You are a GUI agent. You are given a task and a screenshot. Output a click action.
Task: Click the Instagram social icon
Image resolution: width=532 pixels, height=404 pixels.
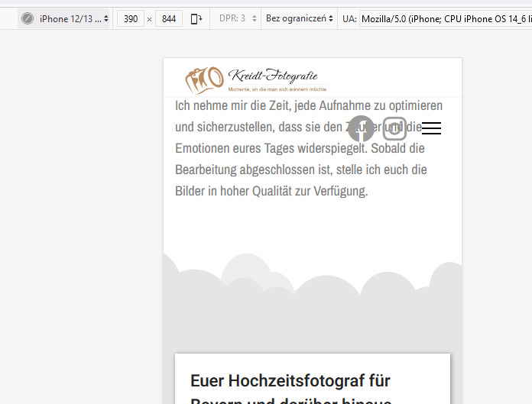394,128
